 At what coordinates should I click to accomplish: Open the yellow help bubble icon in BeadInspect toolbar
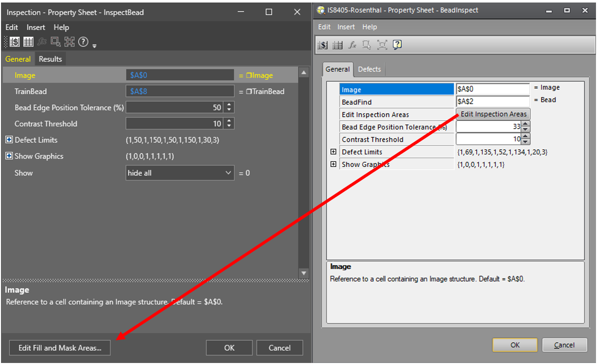click(x=397, y=45)
